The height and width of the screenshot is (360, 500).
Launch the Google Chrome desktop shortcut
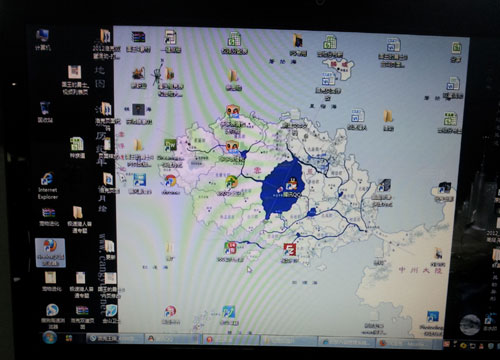170,184
